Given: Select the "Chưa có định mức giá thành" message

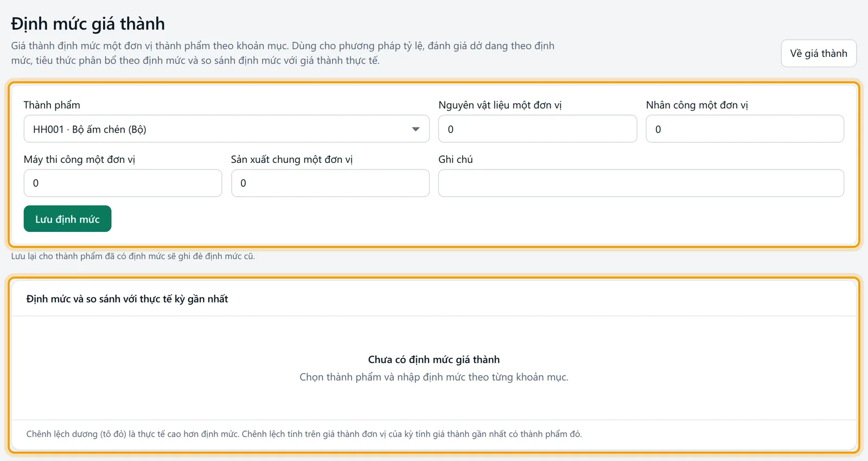Looking at the screenshot, I should (x=434, y=359).
